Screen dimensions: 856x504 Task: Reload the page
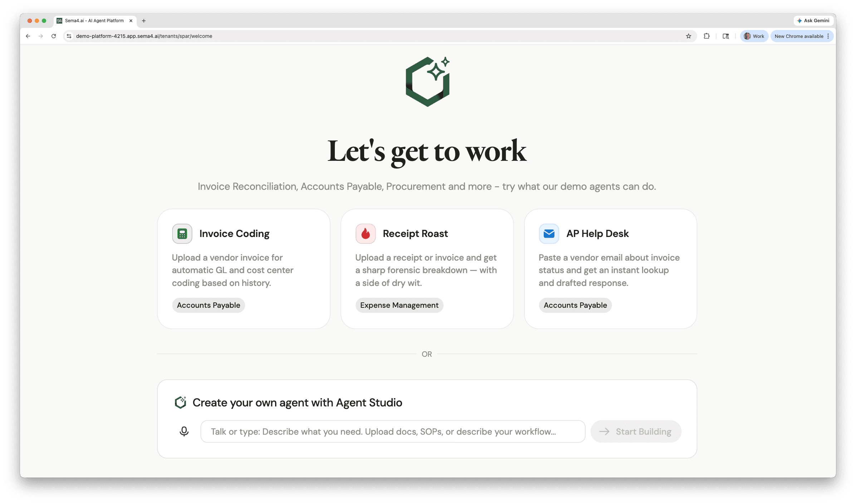click(54, 36)
